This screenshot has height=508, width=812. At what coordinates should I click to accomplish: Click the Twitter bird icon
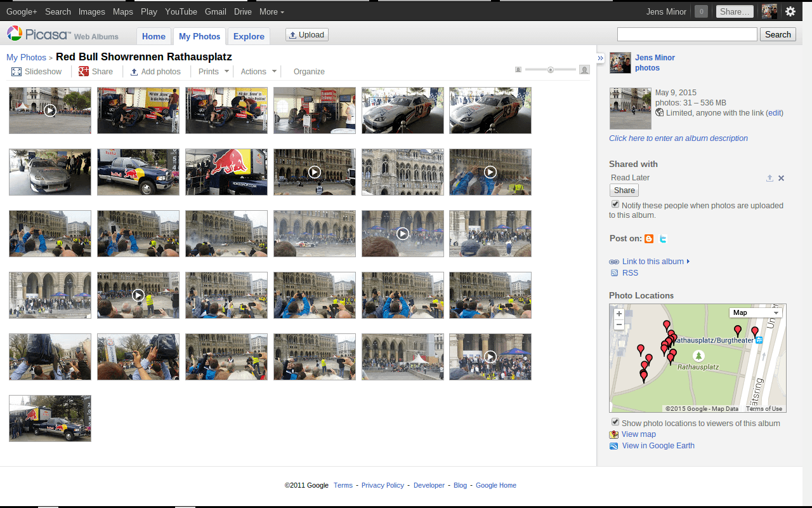tap(663, 239)
